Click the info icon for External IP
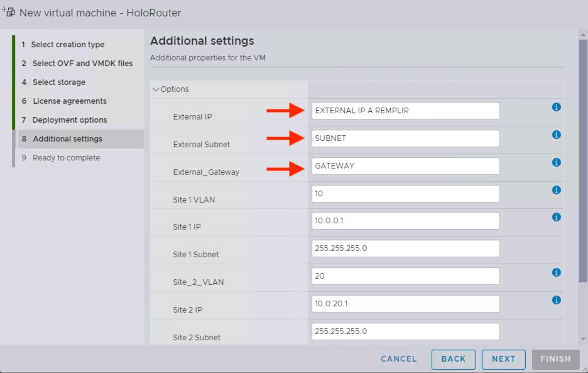The height and width of the screenshot is (373, 588). 556,107
